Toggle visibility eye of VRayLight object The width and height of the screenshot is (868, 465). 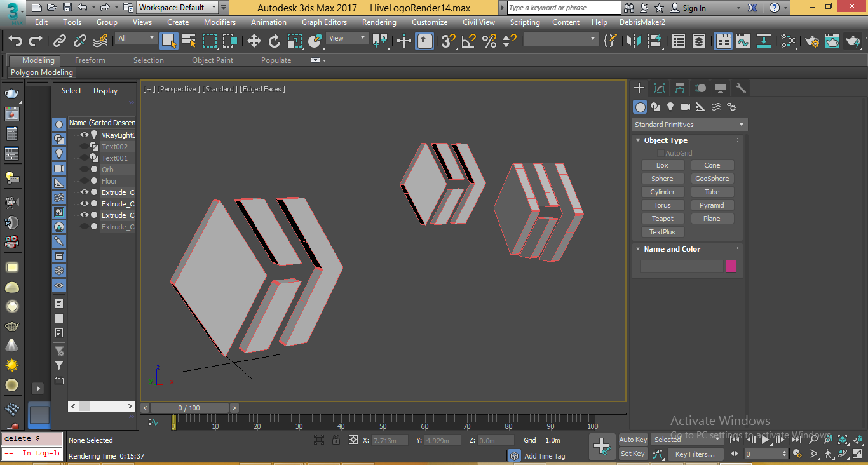[x=84, y=135]
